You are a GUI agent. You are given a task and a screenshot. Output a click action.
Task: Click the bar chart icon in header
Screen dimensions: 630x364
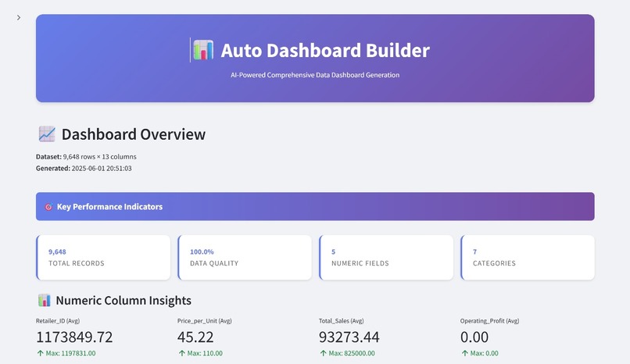coord(203,50)
